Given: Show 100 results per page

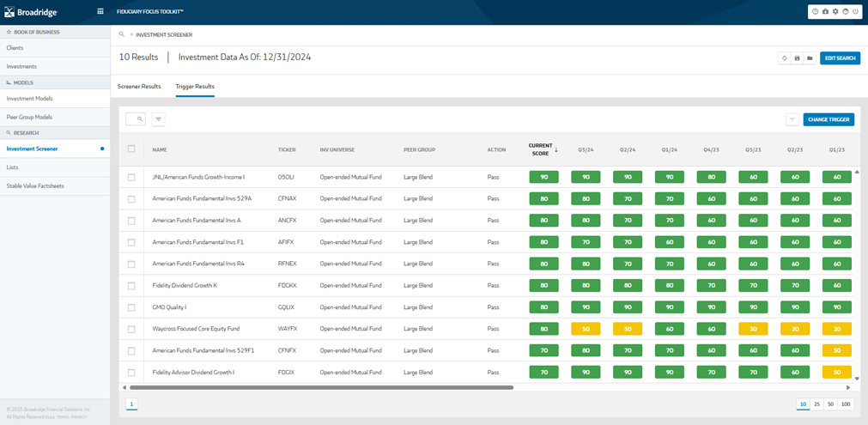Looking at the screenshot, I should tap(846, 404).
